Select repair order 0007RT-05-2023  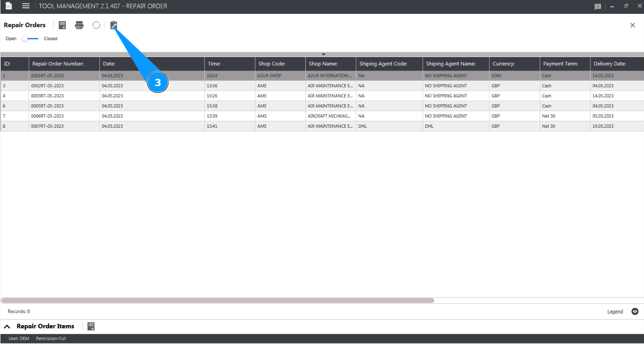pyautogui.click(x=322, y=126)
